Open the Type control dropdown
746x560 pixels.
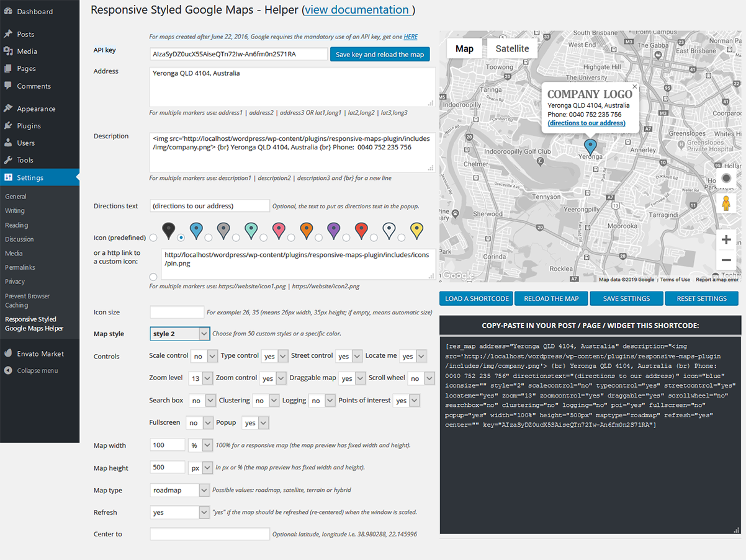point(275,356)
